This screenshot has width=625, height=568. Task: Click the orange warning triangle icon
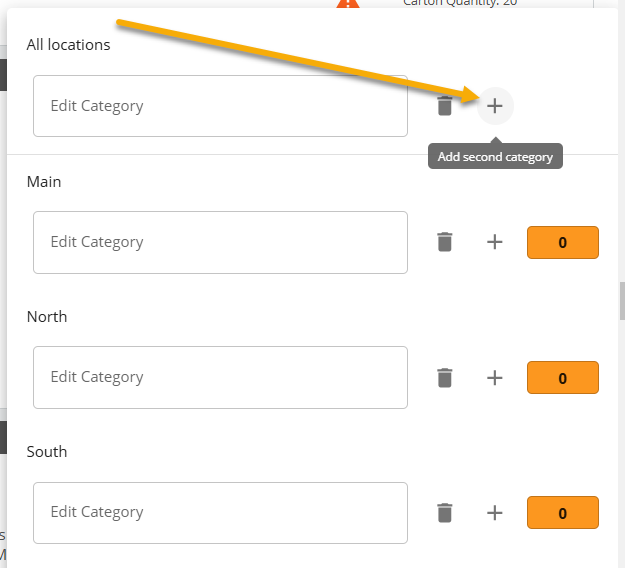[347, 4]
